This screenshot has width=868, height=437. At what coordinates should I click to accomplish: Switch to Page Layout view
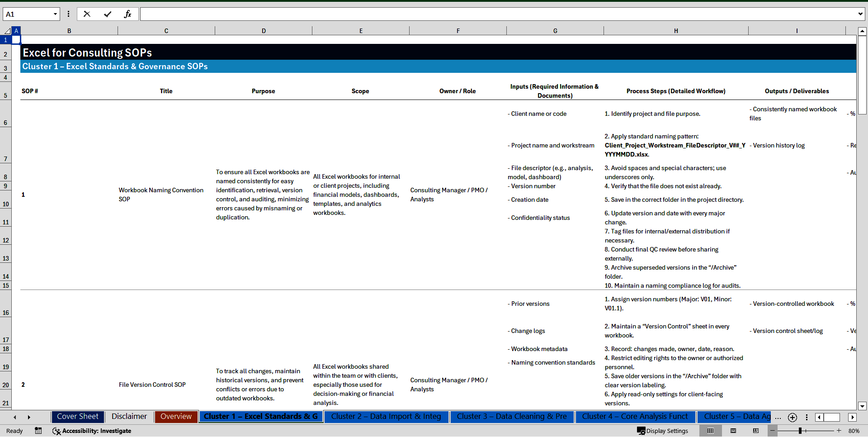[x=733, y=431]
